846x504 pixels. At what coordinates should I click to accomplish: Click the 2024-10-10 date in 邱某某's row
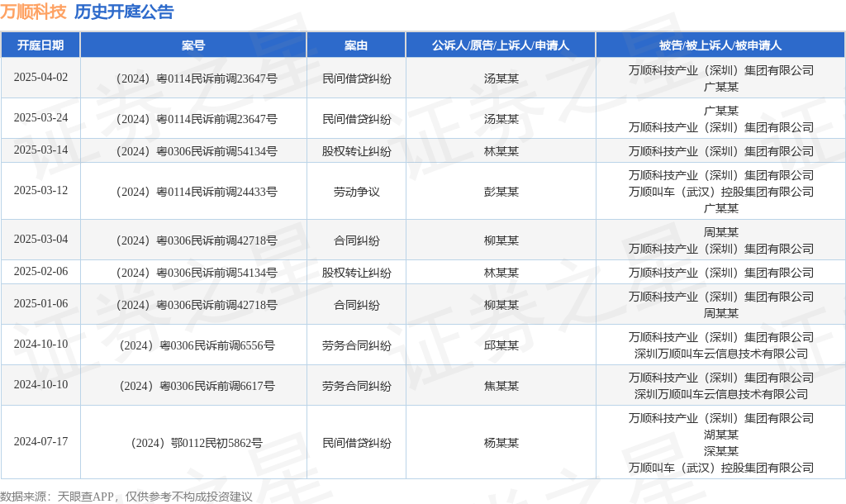point(41,345)
